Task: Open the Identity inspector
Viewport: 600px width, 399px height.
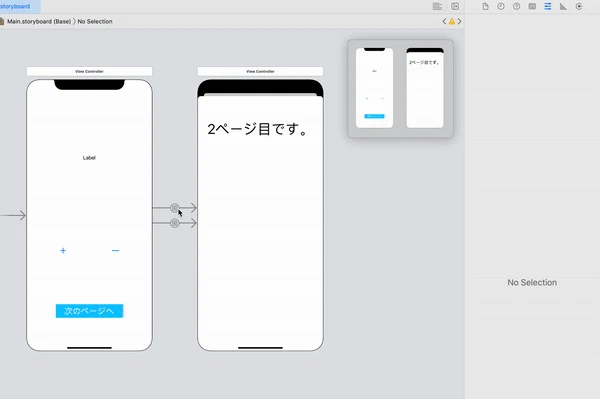Action: [532, 7]
